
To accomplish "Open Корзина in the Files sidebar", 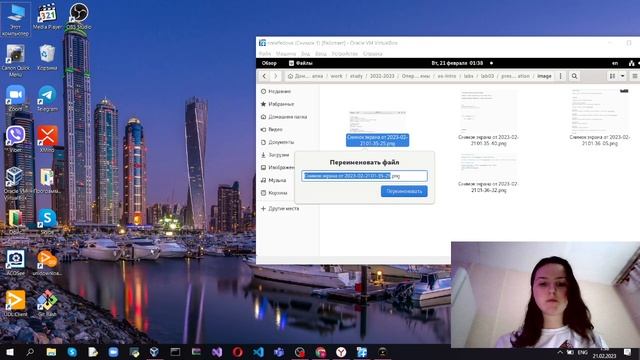I will 274,193.
